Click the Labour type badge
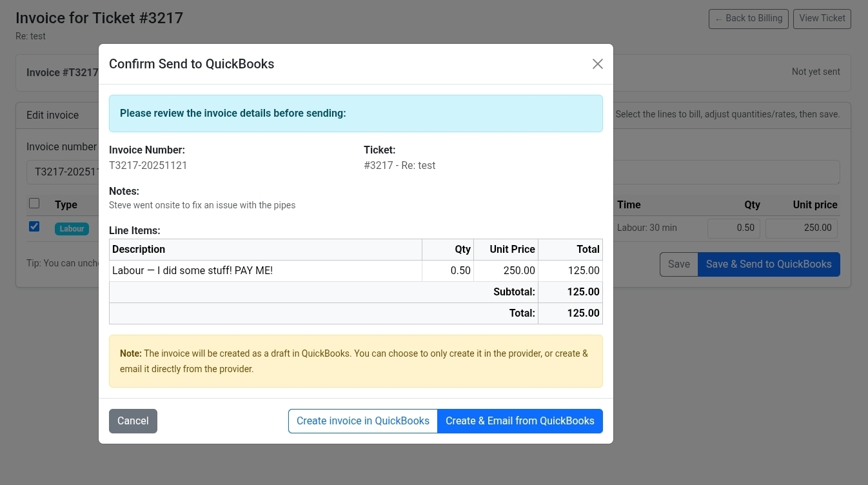Viewport: 868px width, 485px height. tap(72, 228)
